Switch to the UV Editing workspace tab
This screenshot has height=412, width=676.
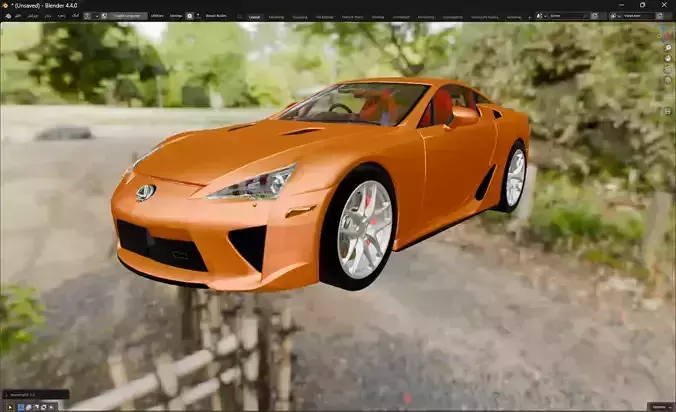click(325, 17)
